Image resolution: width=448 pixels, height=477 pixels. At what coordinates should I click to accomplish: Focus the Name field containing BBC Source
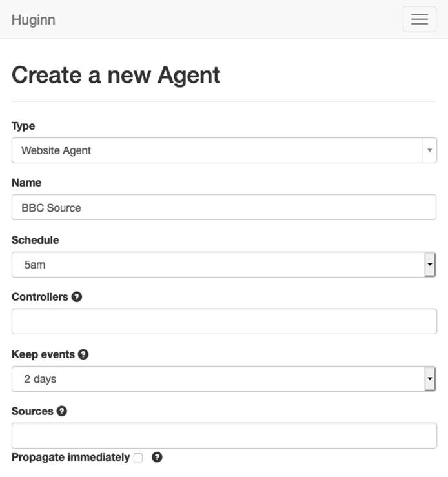(x=223, y=208)
